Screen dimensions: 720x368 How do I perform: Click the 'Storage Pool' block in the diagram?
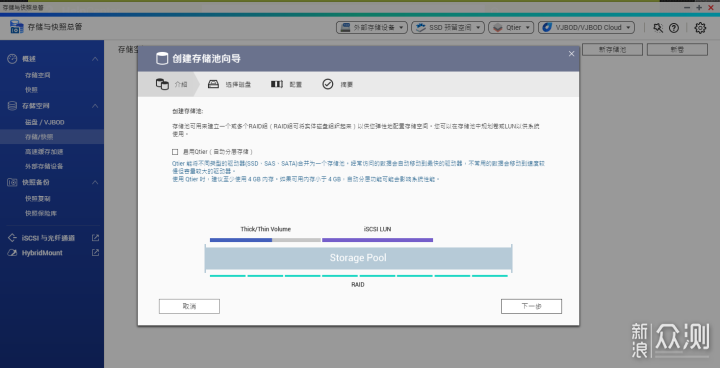pyautogui.click(x=358, y=258)
